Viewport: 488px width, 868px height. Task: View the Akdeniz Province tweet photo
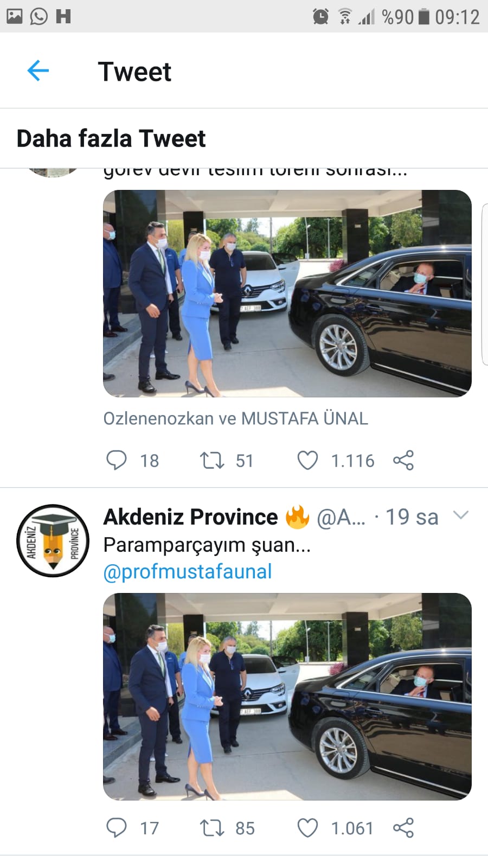pyautogui.click(x=287, y=697)
